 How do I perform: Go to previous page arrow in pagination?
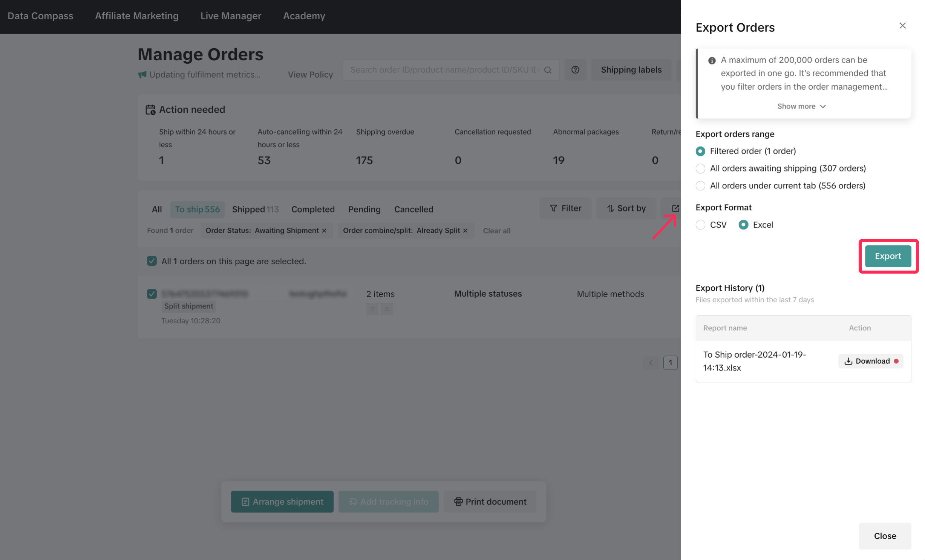651,363
